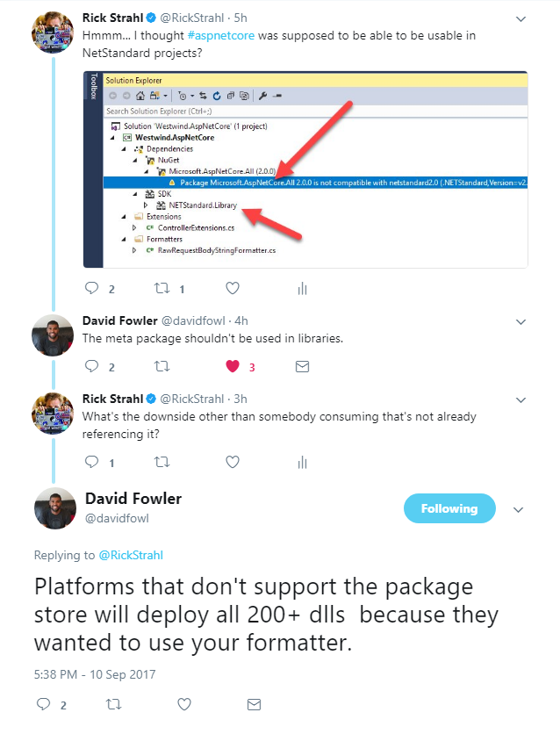
Task: Expand options for David Fowler's 4h tweet
Action: (521, 322)
